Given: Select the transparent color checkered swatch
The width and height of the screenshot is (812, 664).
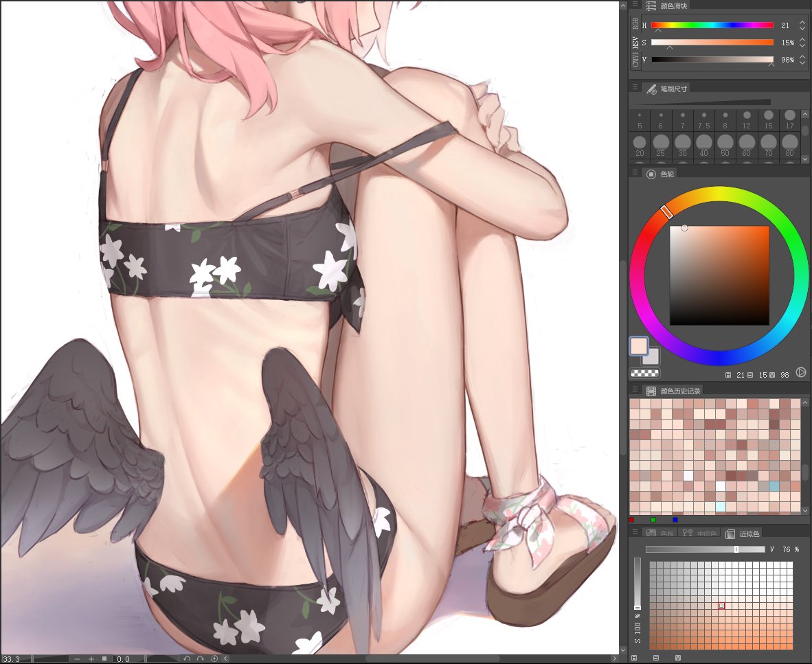Looking at the screenshot, I should (x=644, y=373).
